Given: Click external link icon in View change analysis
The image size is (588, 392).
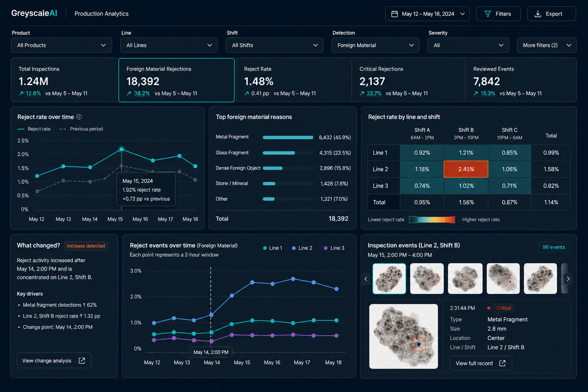Looking at the screenshot, I should pyautogui.click(x=82, y=361).
